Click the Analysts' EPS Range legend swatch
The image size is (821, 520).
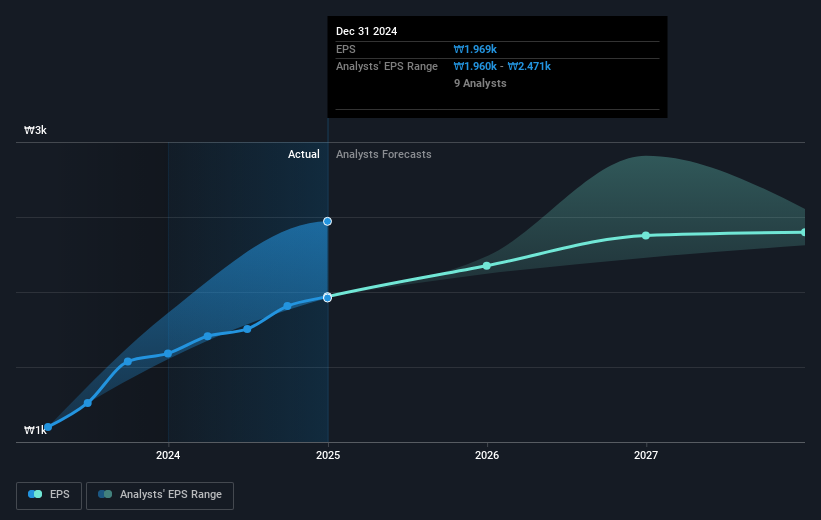tap(105, 494)
